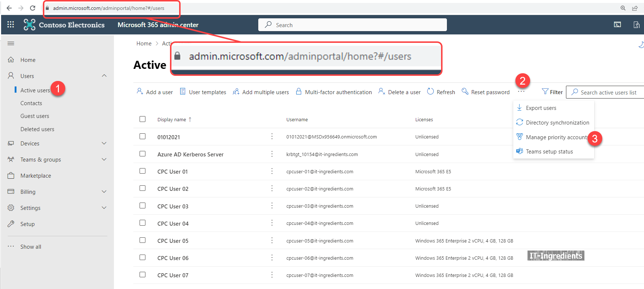Open the Filter dropdown

(x=552, y=92)
